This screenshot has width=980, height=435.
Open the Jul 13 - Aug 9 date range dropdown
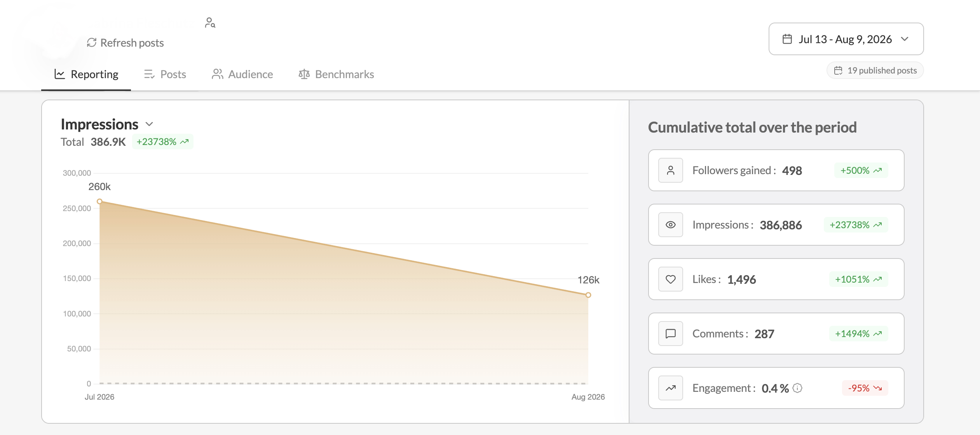pyautogui.click(x=846, y=39)
